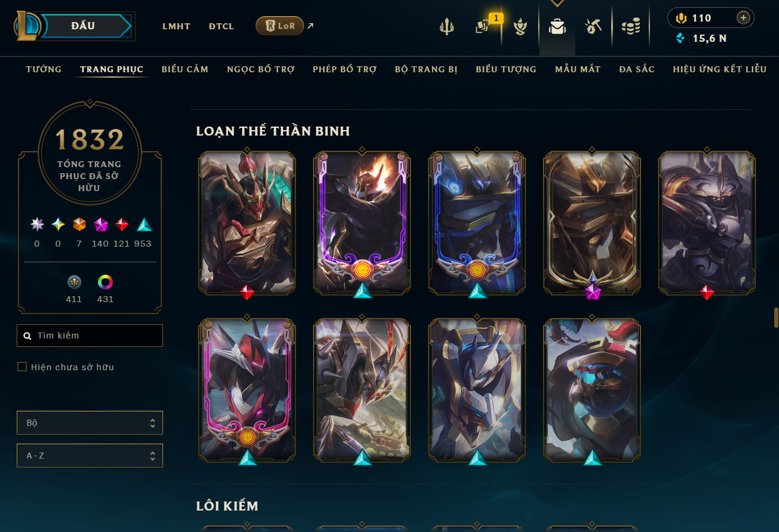
Task: Switch to the BIỂU CẢM tab
Action: click(185, 69)
